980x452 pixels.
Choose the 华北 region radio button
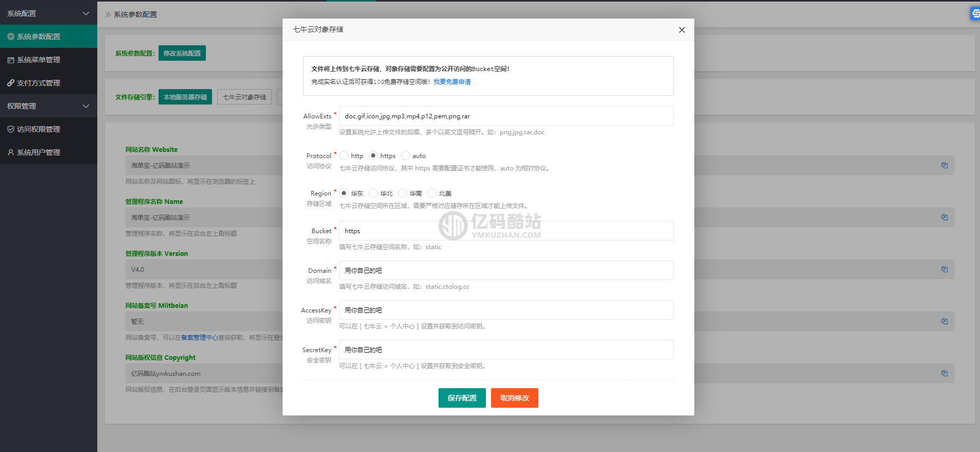[x=373, y=193]
